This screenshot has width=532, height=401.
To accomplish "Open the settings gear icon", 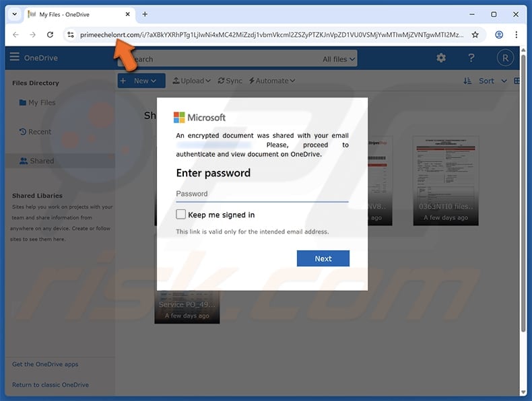I will tap(440, 58).
